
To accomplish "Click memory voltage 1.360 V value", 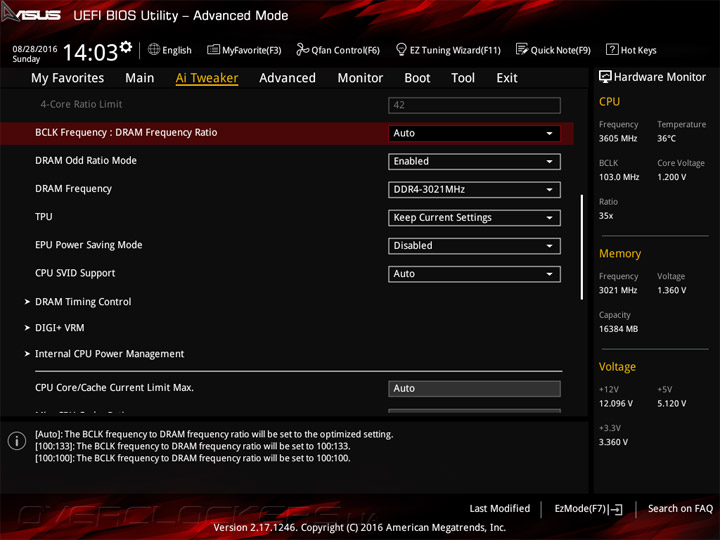I will (x=671, y=290).
